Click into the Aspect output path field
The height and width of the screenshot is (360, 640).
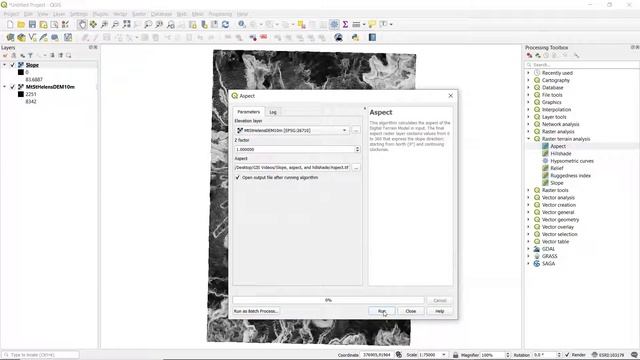[292, 168]
